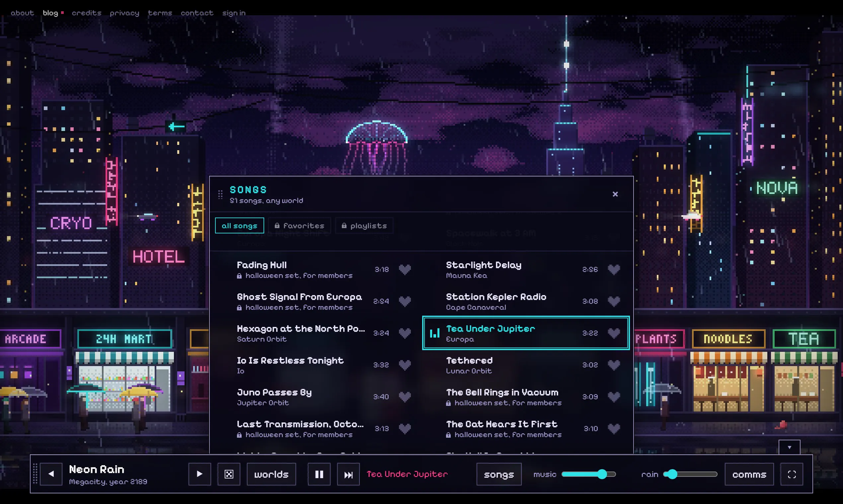
Task: Favorite the Juno Passes By track
Action: coord(405,397)
